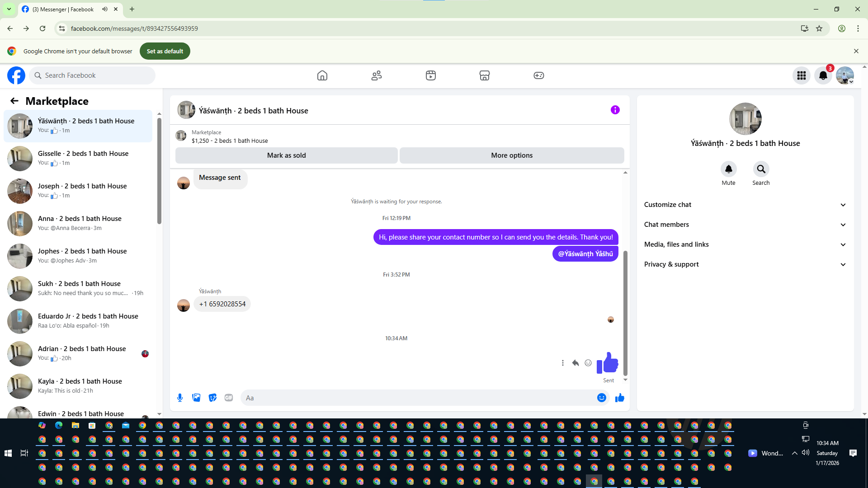Click More options button

pos(511,155)
